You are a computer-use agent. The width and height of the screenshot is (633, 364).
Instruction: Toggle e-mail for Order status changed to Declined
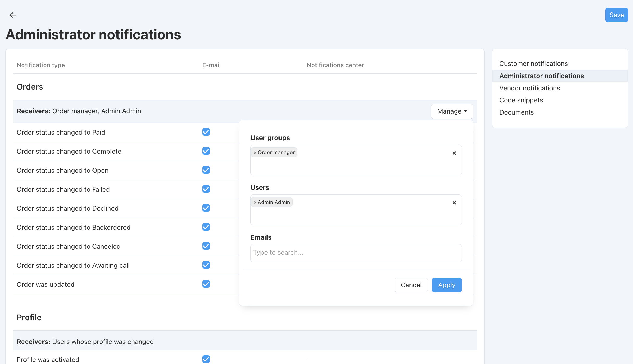[206, 208]
